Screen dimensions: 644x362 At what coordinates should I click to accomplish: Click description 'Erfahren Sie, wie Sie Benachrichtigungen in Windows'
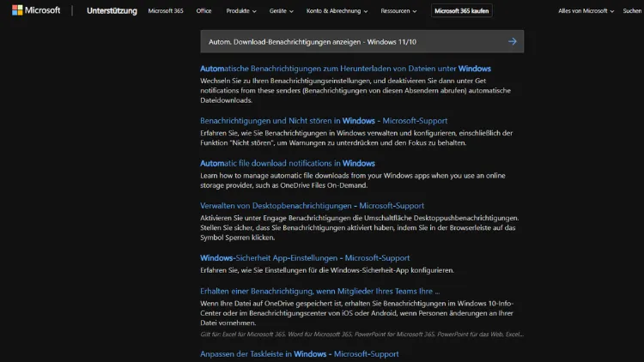(356, 138)
